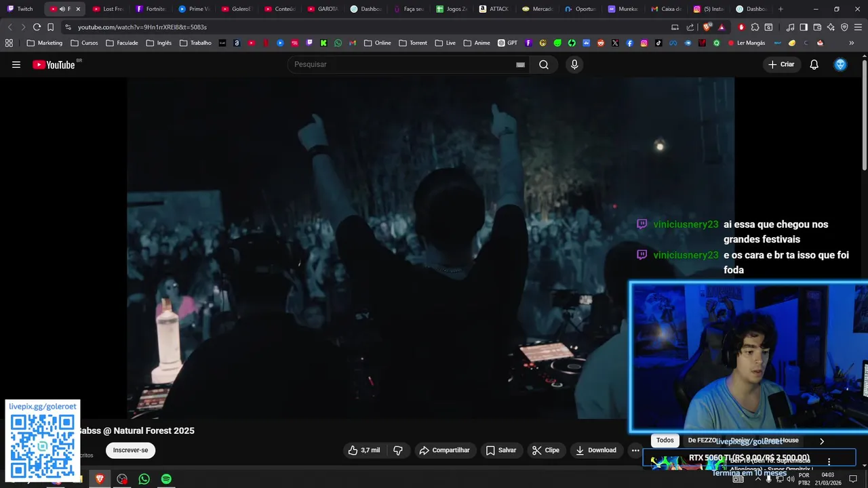The width and height of the screenshot is (868, 488).
Task: Show next filter chips with arrow
Action: [822, 441]
